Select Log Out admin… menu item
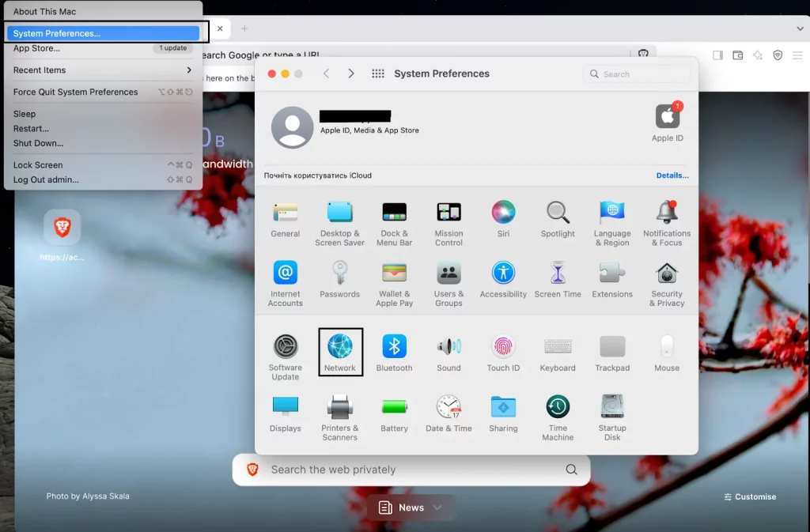This screenshot has height=532, width=810. (x=104, y=179)
